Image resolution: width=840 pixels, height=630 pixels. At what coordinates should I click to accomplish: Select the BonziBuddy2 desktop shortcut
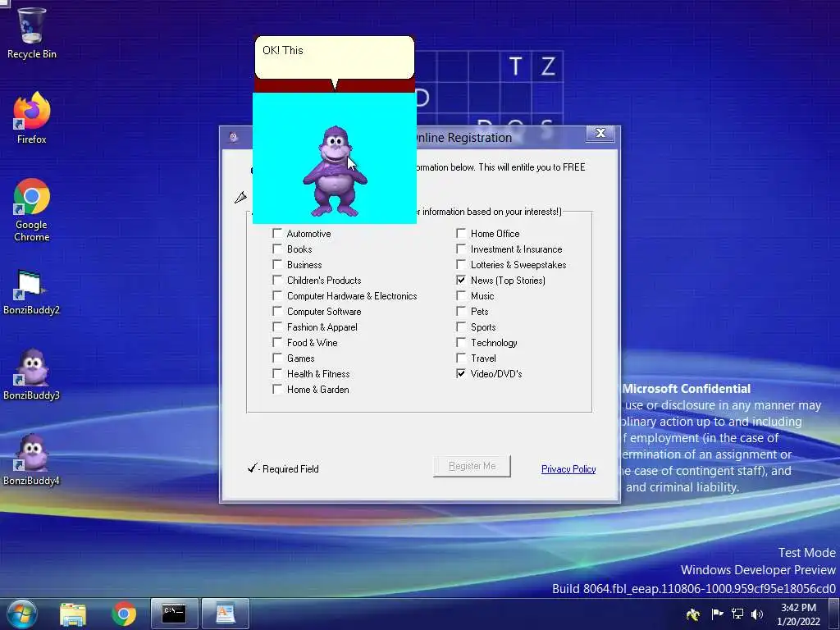pyautogui.click(x=31, y=293)
